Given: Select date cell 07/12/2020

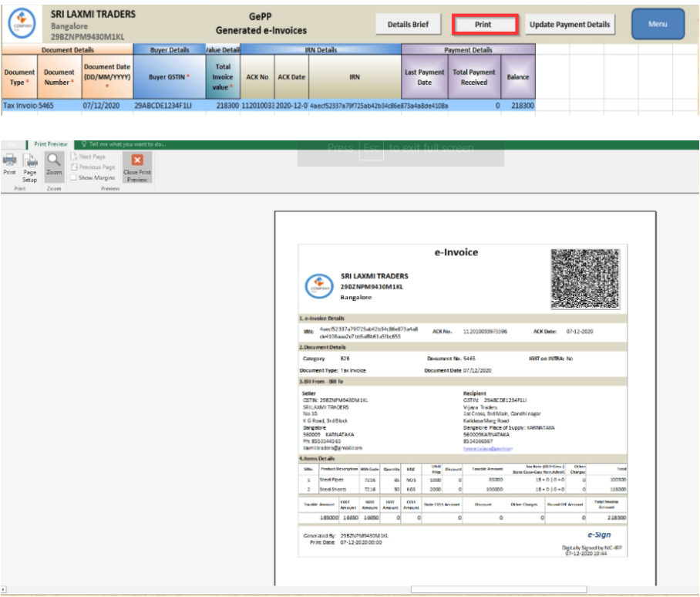Looking at the screenshot, I should pos(107,106).
